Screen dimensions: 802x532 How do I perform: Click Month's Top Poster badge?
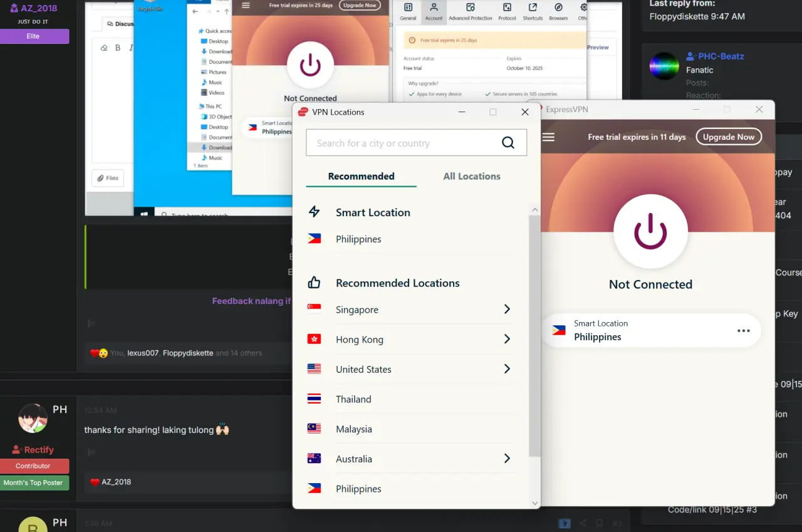click(33, 483)
